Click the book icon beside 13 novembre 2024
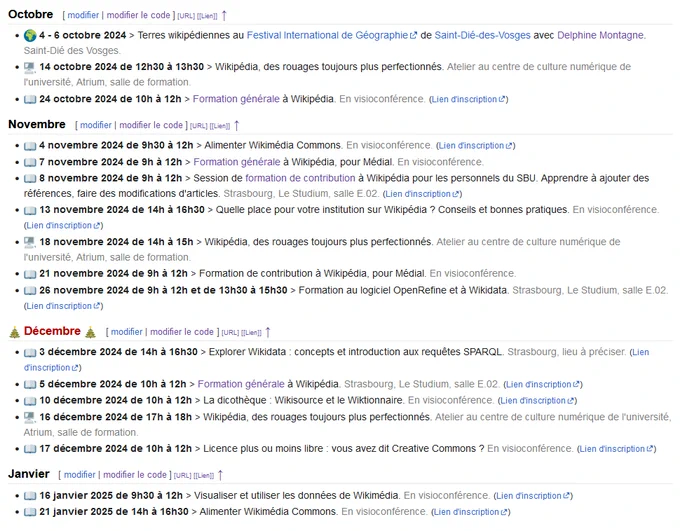 point(30,210)
